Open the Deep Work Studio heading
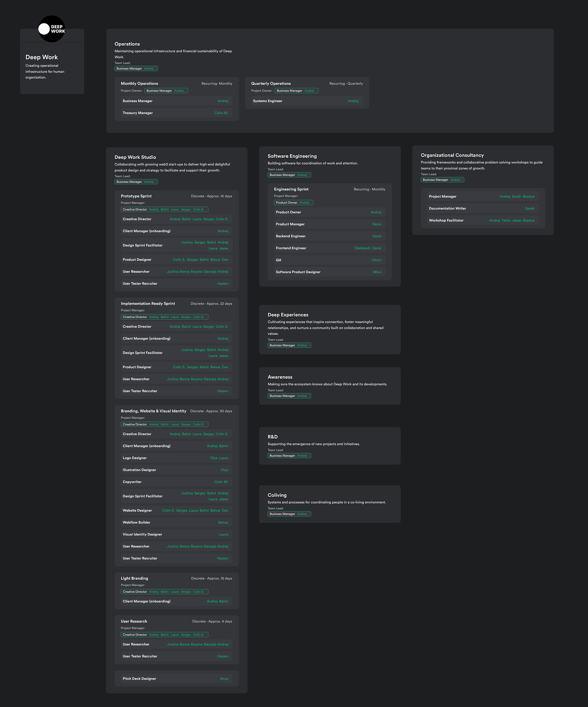This screenshot has width=588, height=707. tap(135, 157)
